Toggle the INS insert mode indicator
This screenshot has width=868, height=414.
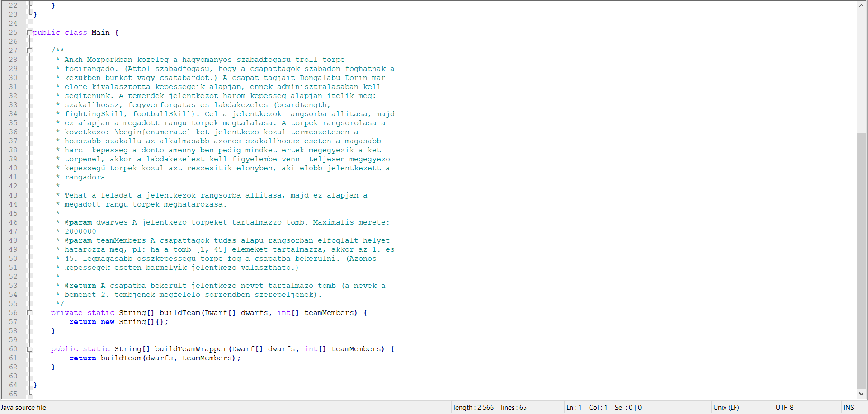(849, 408)
